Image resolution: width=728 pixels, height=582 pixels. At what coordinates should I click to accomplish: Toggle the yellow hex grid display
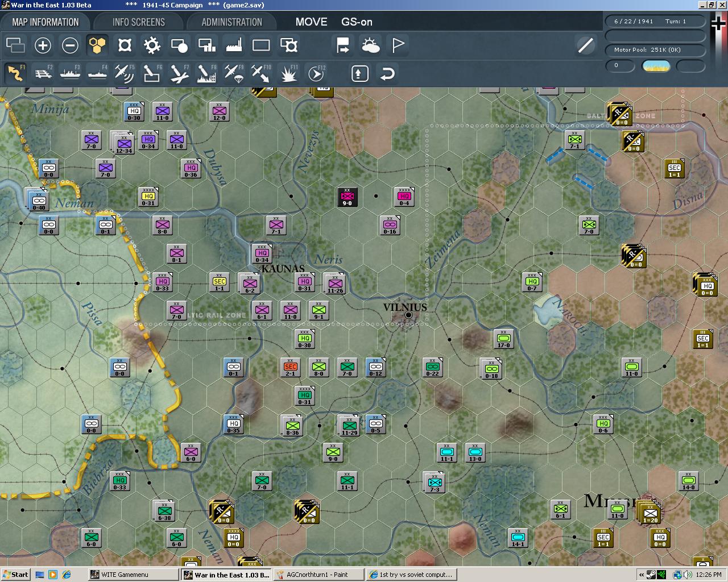tap(97, 45)
